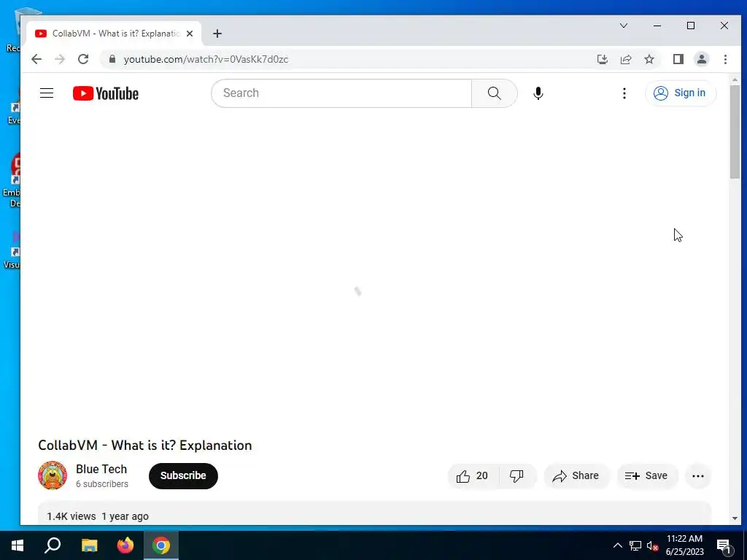The image size is (747, 560).
Task: Open more actions ellipsis beside Save
Action: (x=698, y=475)
